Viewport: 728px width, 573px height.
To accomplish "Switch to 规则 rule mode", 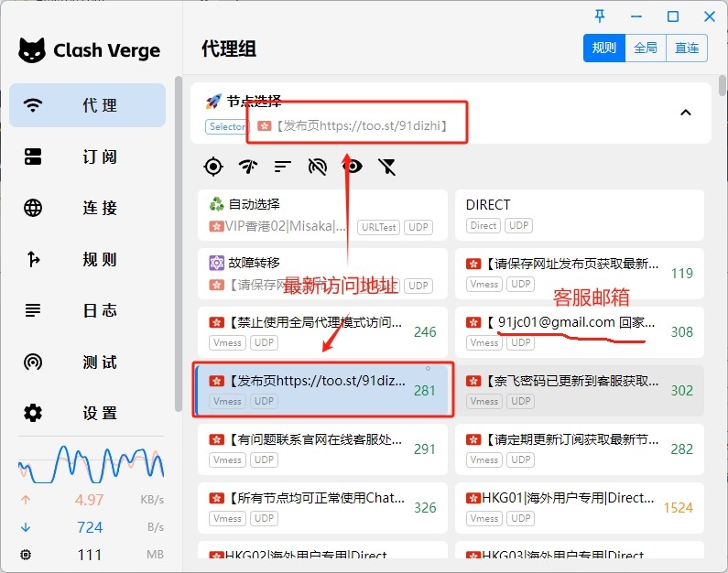I will (x=604, y=48).
